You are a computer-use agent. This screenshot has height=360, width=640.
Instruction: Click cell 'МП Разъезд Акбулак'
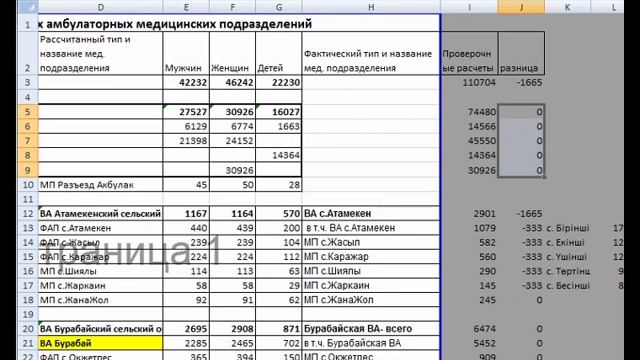[x=100, y=184]
